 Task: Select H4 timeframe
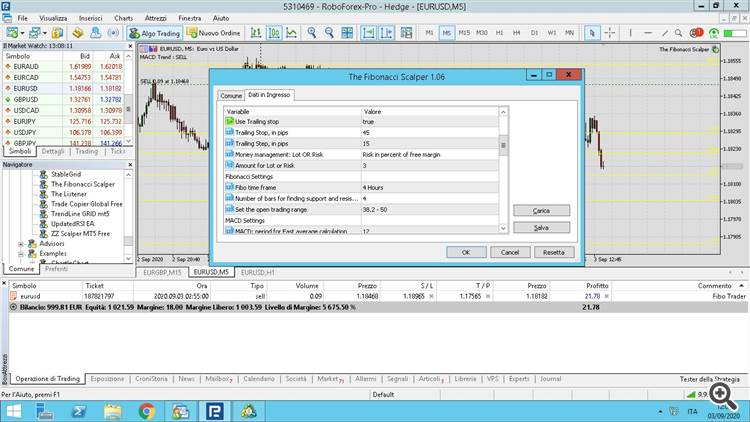coord(517,33)
